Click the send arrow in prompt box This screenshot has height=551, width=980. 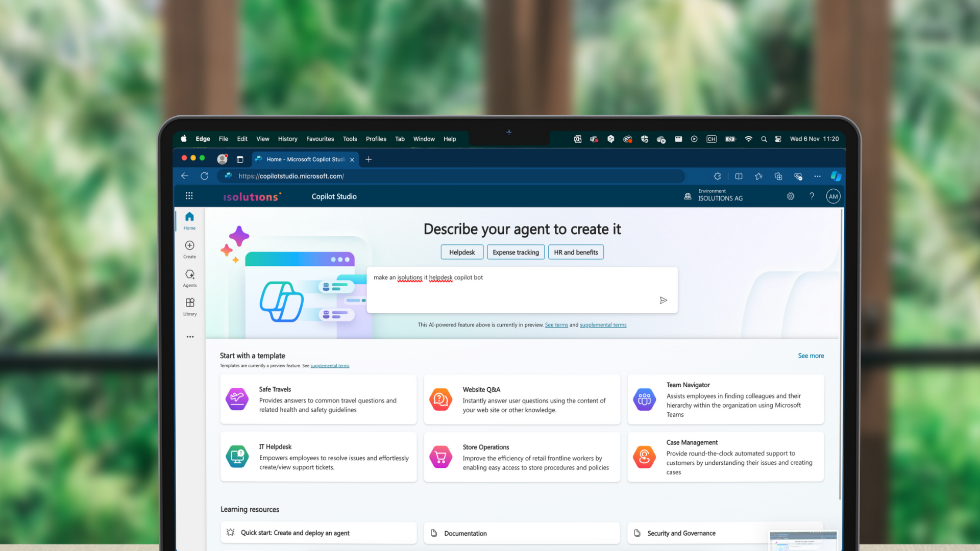click(x=663, y=300)
